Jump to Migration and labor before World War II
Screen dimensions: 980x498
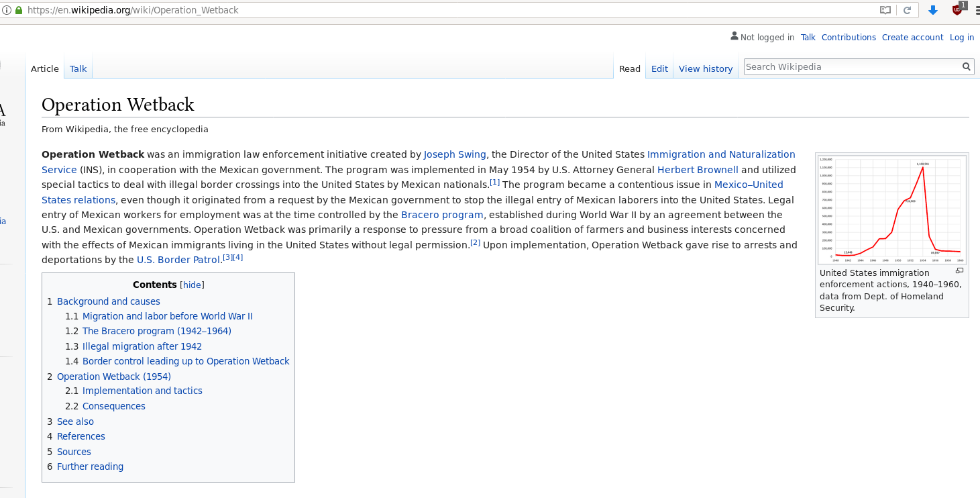point(168,316)
